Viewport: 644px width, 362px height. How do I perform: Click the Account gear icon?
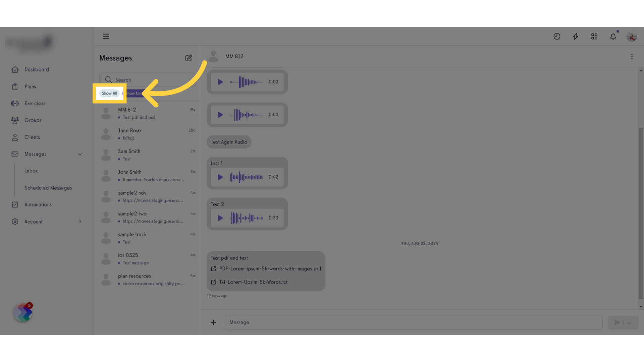tap(15, 222)
